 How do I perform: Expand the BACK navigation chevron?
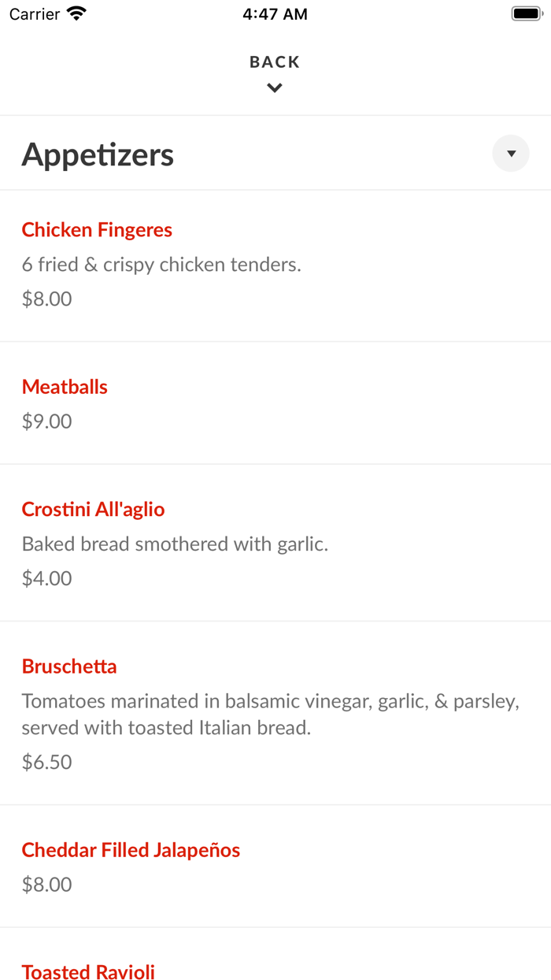[x=274, y=87]
